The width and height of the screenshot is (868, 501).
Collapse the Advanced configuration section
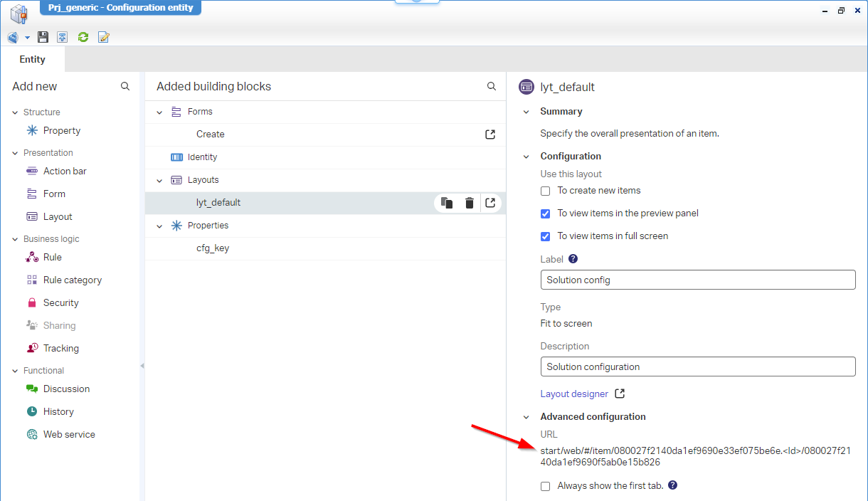point(526,417)
